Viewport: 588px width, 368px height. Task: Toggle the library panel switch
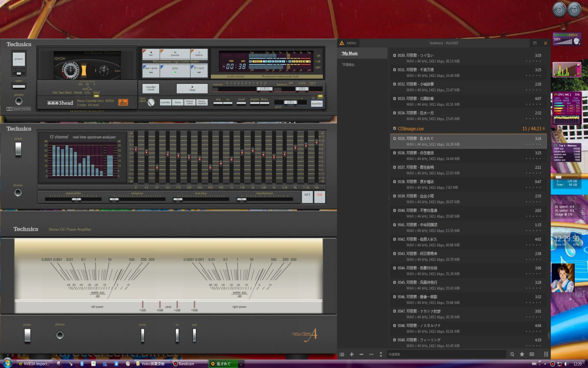265,103
